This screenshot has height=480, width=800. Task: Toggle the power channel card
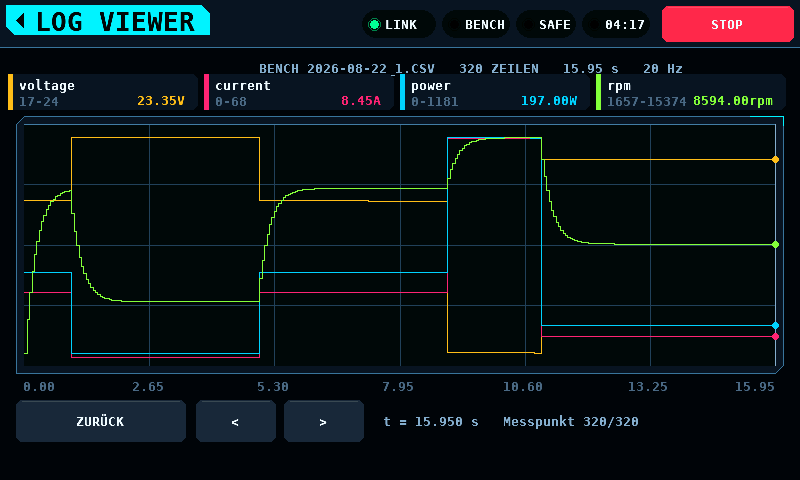(495, 92)
